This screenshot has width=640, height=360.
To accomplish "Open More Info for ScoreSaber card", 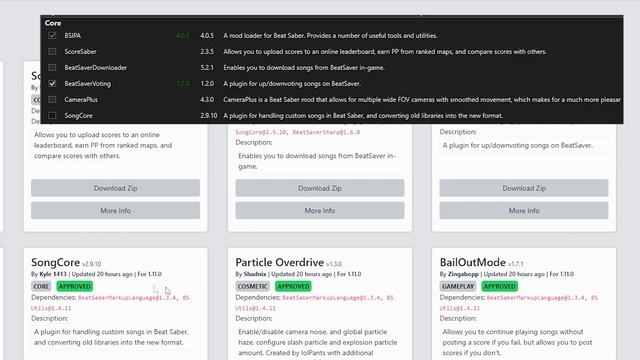I will (116, 211).
